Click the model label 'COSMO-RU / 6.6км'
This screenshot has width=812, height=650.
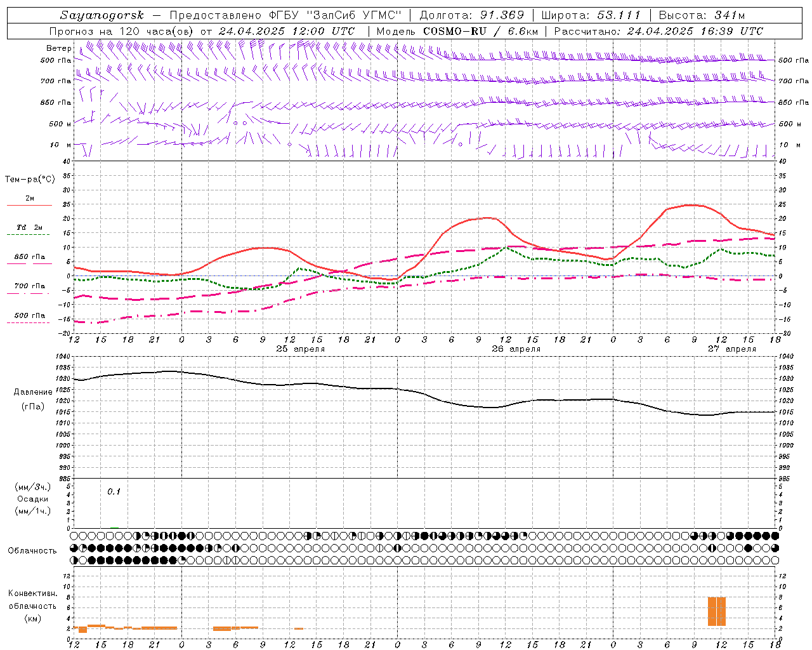pyautogui.click(x=480, y=31)
